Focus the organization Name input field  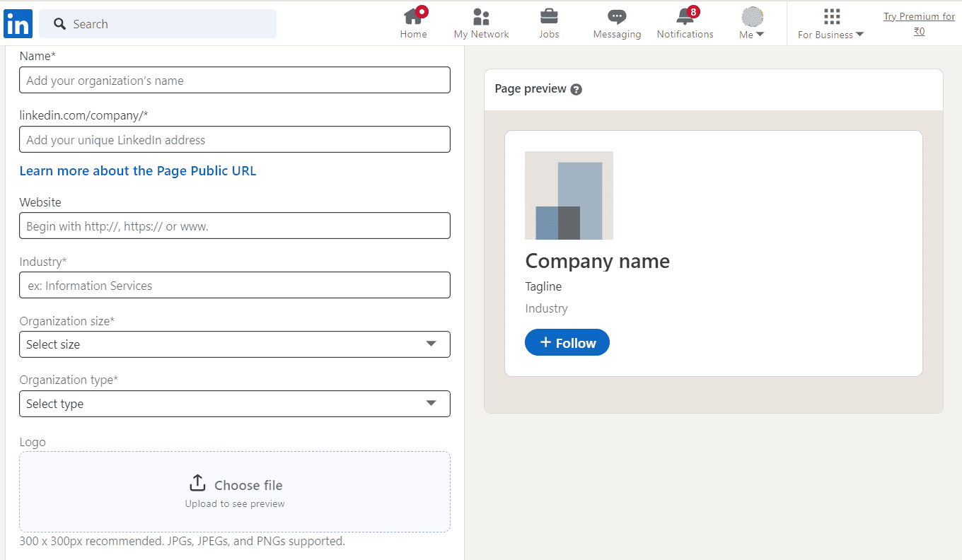[235, 80]
